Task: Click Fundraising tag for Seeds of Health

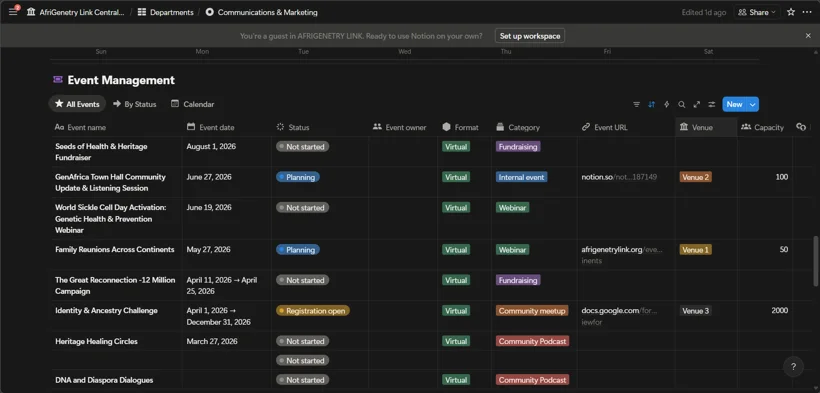Action: click(518, 147)
